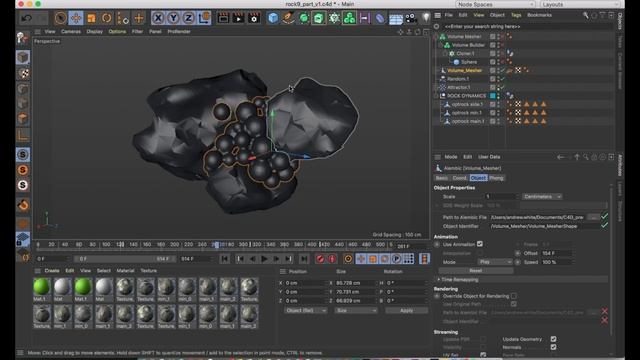The width and height of the screenshot is (640, 360).
Task: Activate the Scale tool
Action: click(91, 18)
